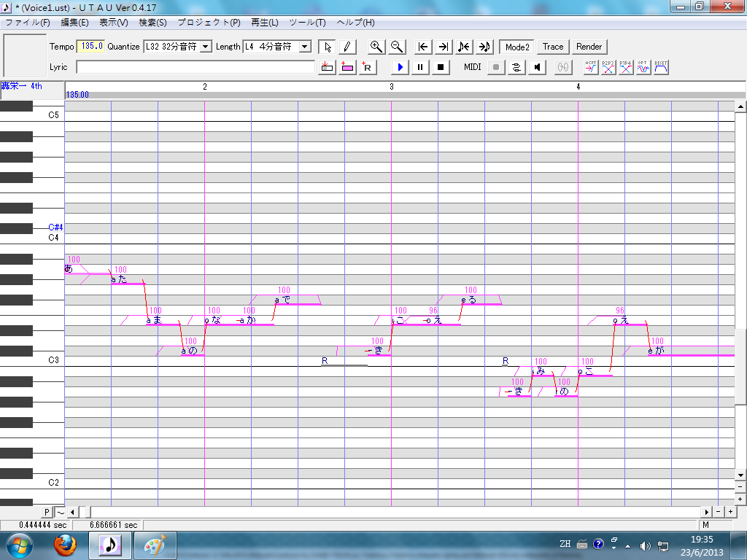This screenshot has width=747, height=560.
Task: Zoom out with the magnifier minus icon
Action: [x=396, y=47]
